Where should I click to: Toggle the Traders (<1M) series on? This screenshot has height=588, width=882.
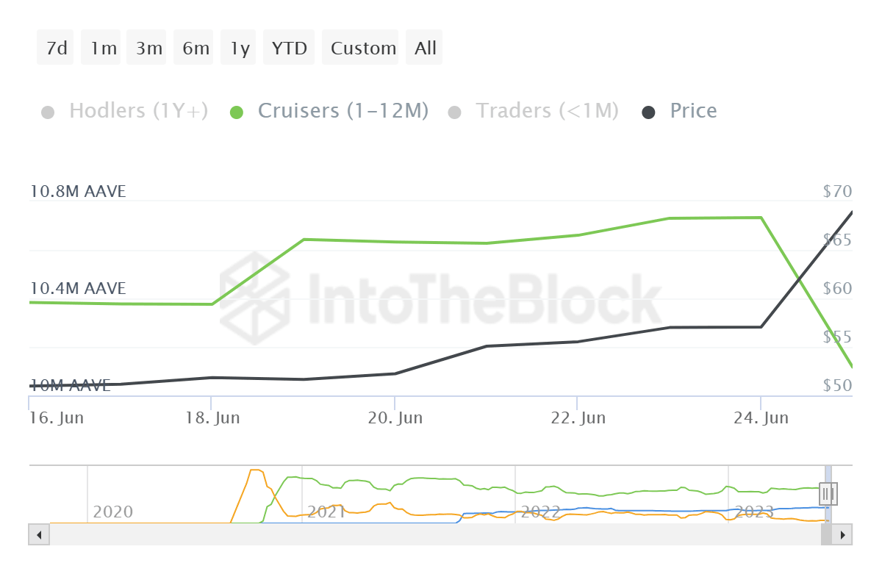pos(547,111)
